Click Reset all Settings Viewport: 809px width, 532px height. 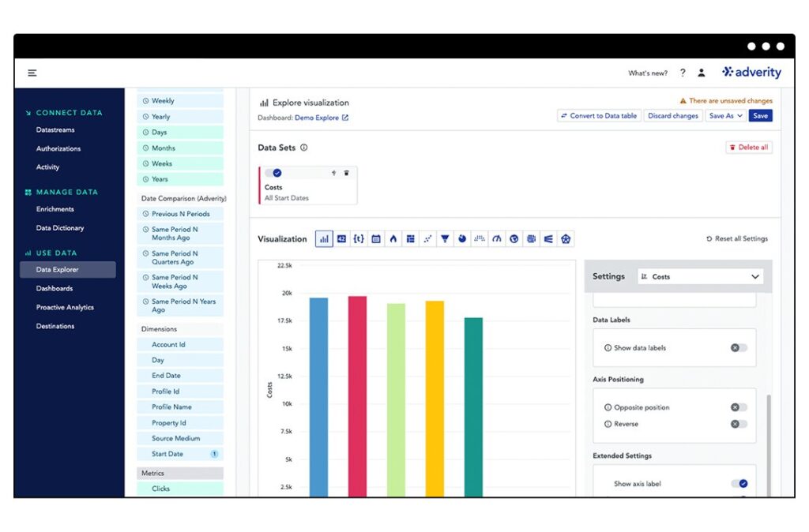(x=737, y=238)
